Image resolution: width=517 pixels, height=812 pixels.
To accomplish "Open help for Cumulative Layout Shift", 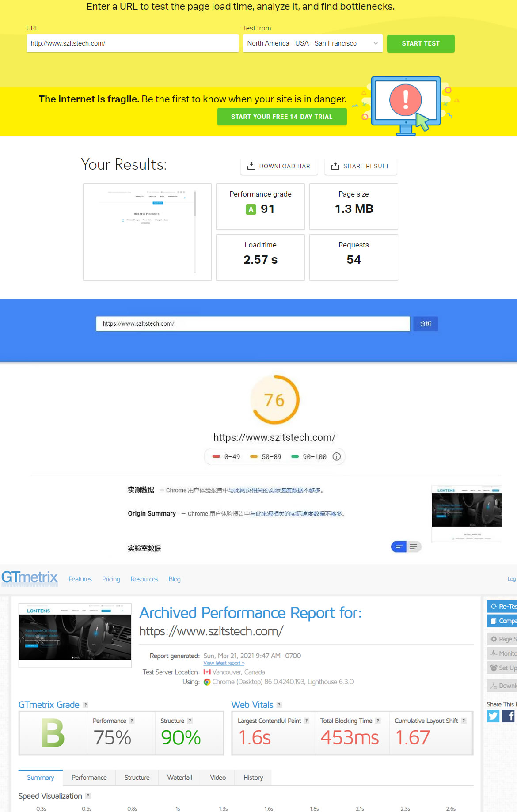I will pos(464,721).
